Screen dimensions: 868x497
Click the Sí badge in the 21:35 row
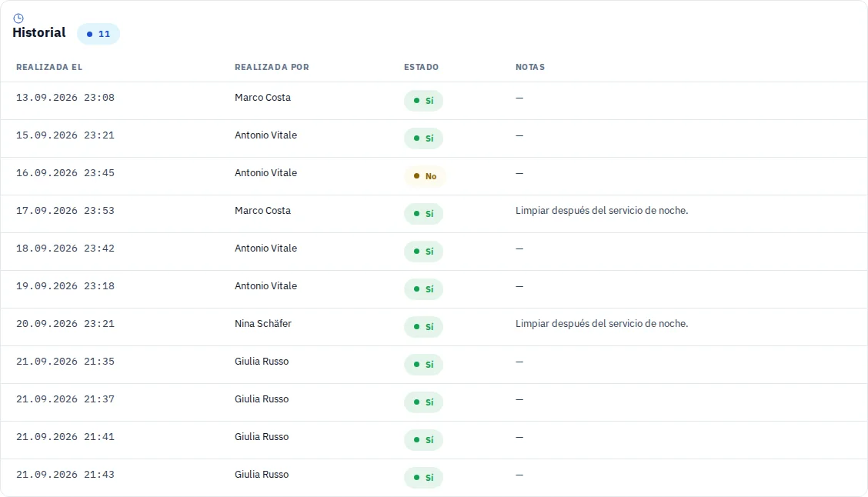click(423, 364)
